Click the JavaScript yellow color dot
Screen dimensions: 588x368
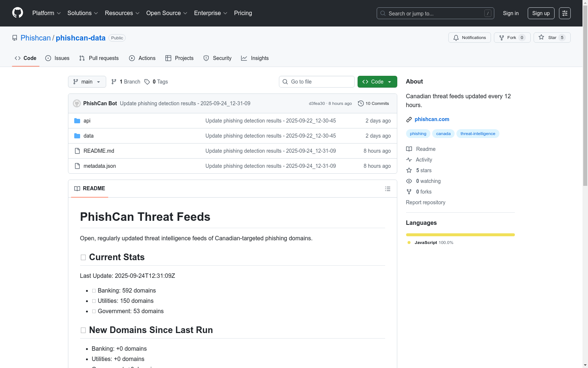pos(409,243)
